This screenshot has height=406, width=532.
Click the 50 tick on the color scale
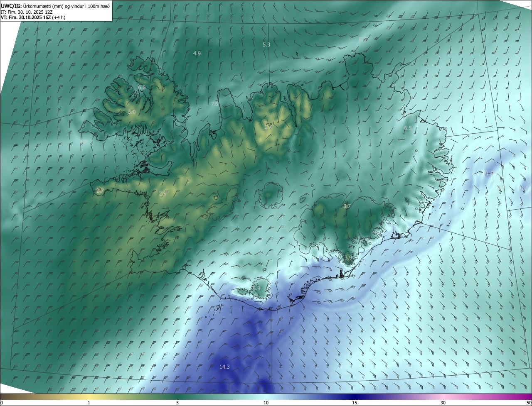(529, 403)
